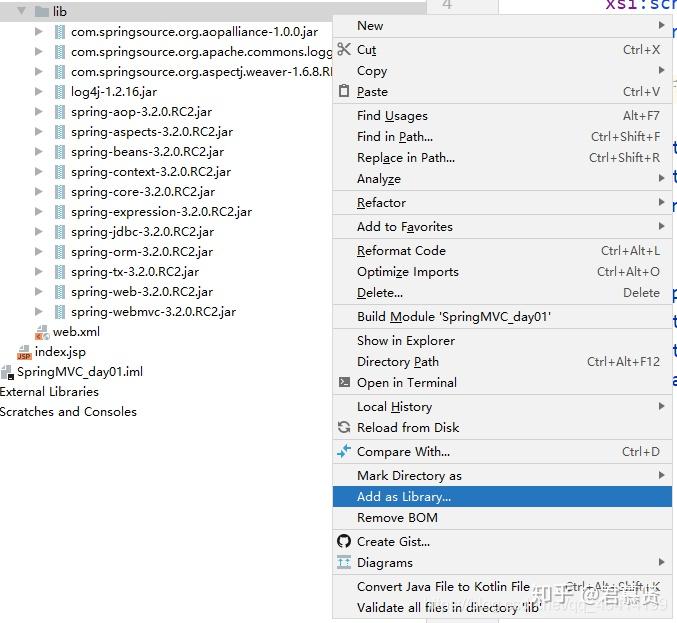The width and height of the screenshot is (677, 623).
Task: Click the index.jsp file icon
Action: coord(24,352)
